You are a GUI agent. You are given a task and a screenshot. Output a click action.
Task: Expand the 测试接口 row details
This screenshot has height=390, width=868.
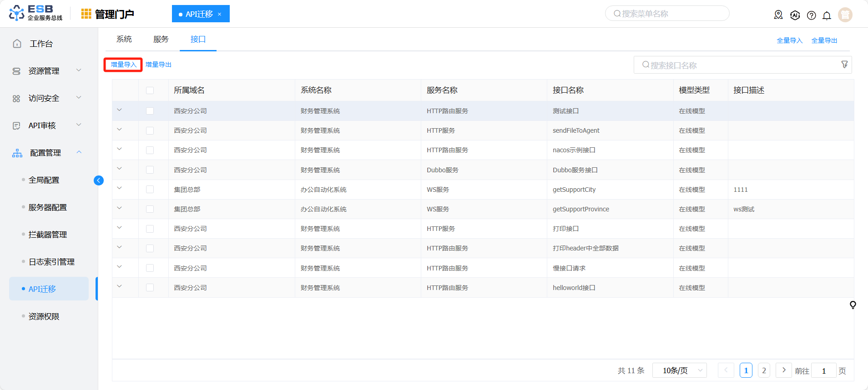120,110
